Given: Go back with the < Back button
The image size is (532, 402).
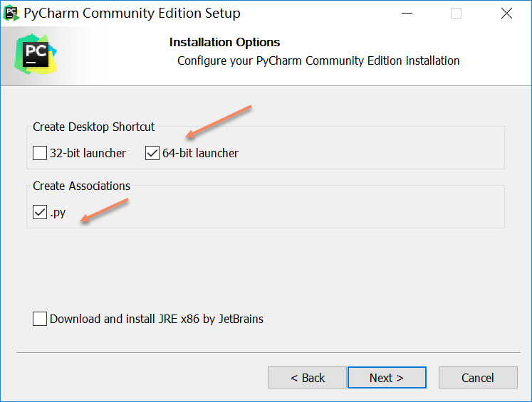Looking at the screenshot, I should pos(307,378).
